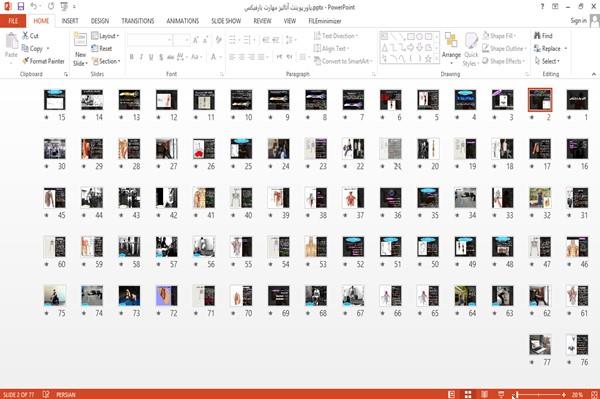Toggle Italic formatting
Image resolution: width=600 pixels, height=399 pixels.
tap(141, 57)
